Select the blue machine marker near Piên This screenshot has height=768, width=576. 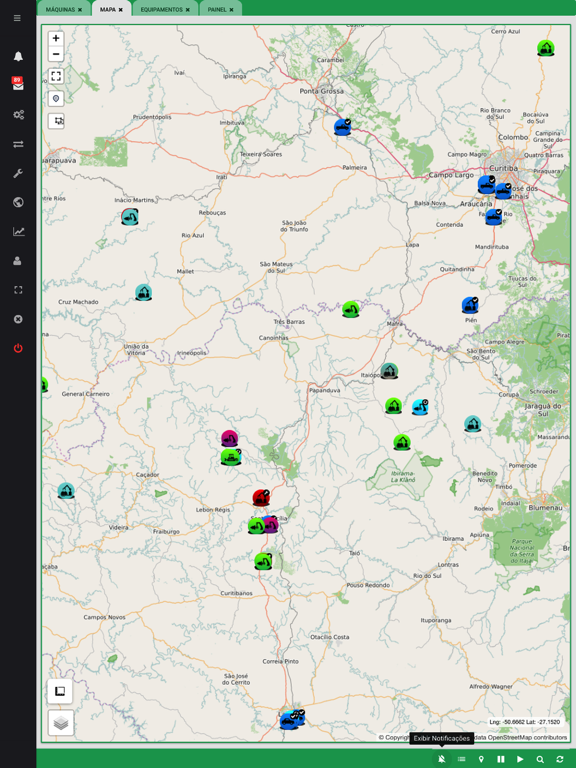click(470, 305)
